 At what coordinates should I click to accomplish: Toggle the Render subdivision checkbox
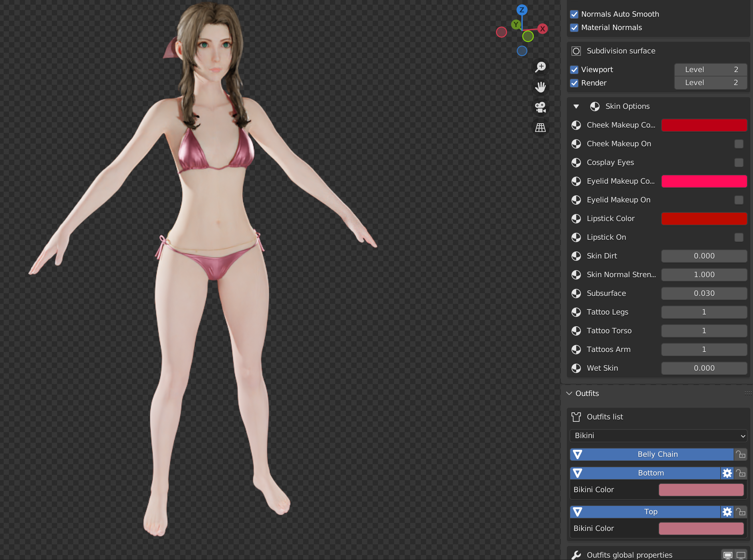574,83
